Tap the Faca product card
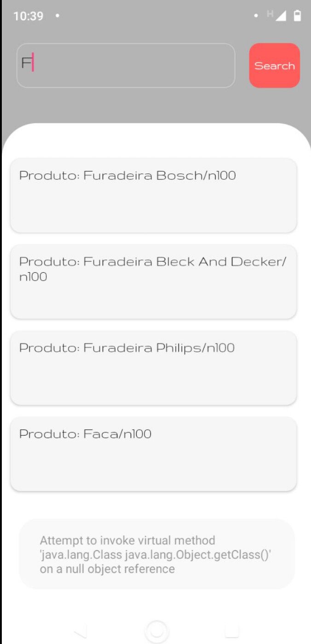The image size is (311, 644). (153, 454)
